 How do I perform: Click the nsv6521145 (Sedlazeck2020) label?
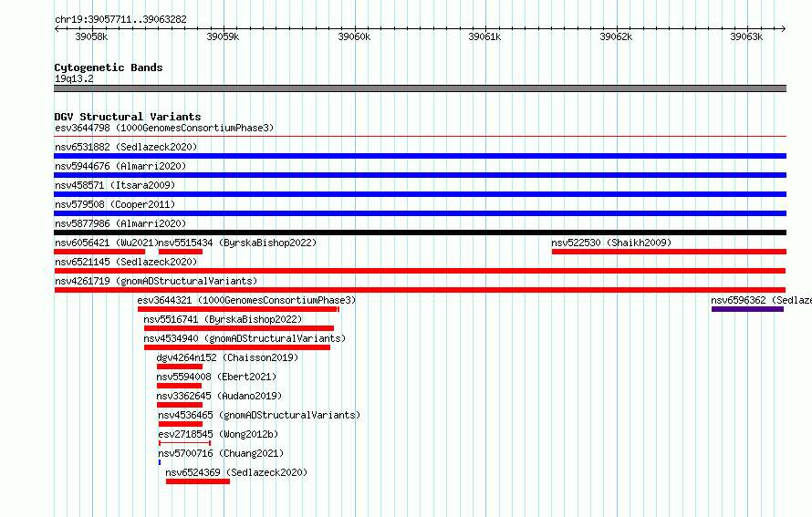[x=126, y=262]
